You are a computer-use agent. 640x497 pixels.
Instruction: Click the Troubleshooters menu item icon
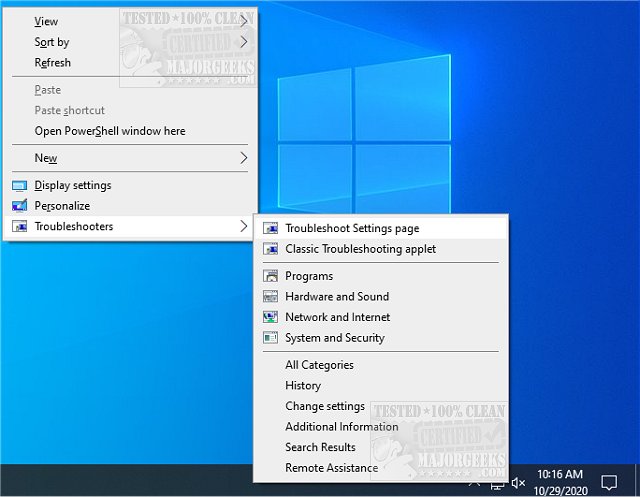(x=19, y=227)
